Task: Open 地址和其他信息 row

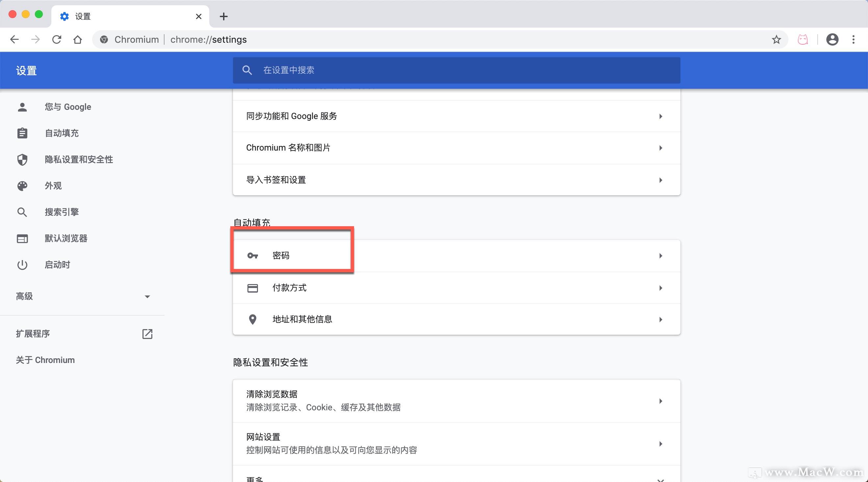Action: pos(456,319)
